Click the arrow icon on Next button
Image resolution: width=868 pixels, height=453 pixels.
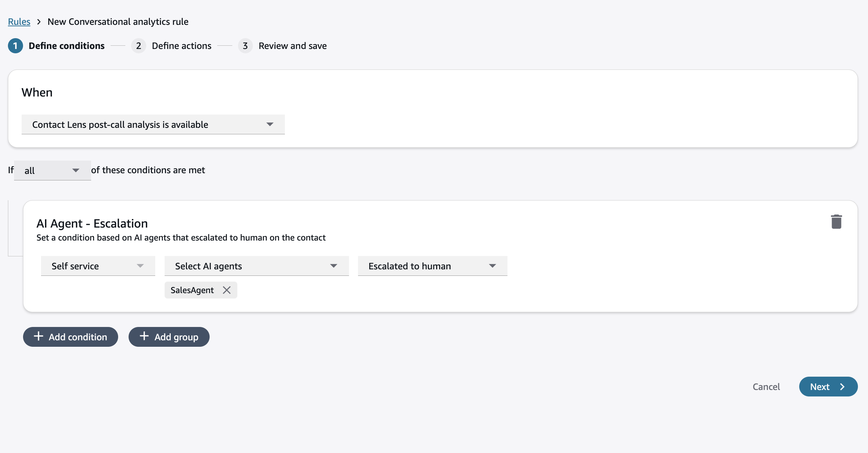pyautogui.click(x=842, y=387)
